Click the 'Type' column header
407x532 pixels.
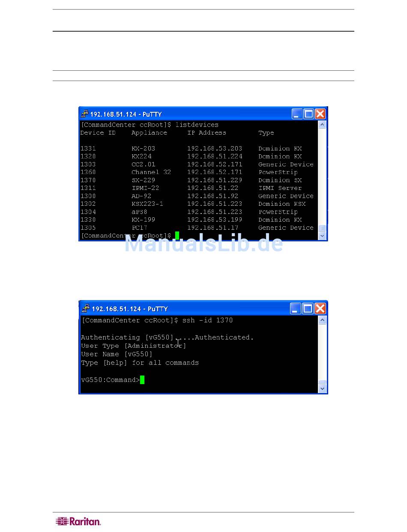(266, 133)
